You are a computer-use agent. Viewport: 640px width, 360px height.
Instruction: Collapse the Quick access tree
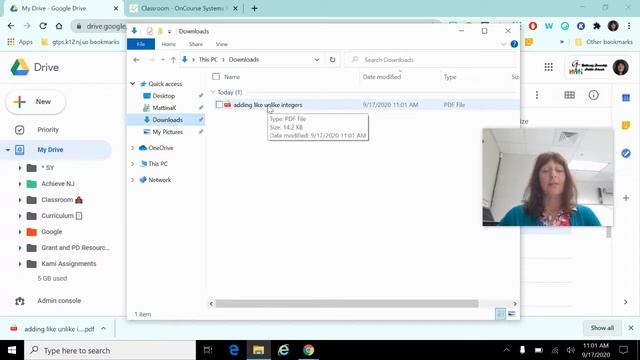click(133, 84)
